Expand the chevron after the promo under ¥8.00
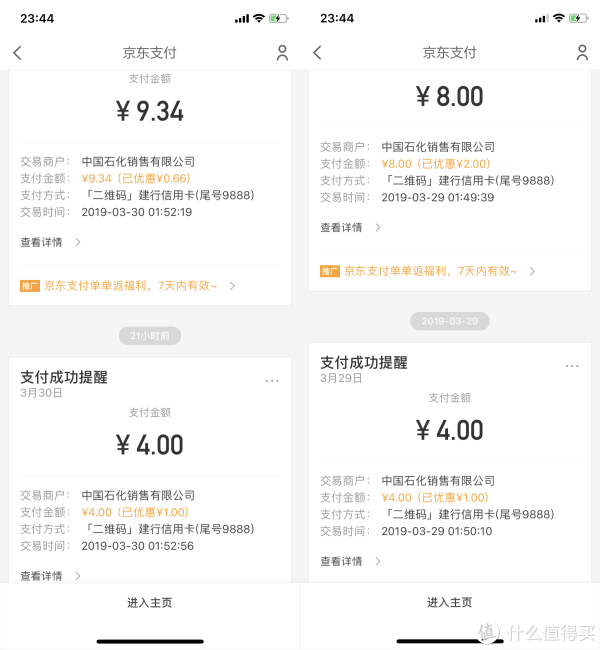Screen dimensions: 600x650 tap(532, 272)
